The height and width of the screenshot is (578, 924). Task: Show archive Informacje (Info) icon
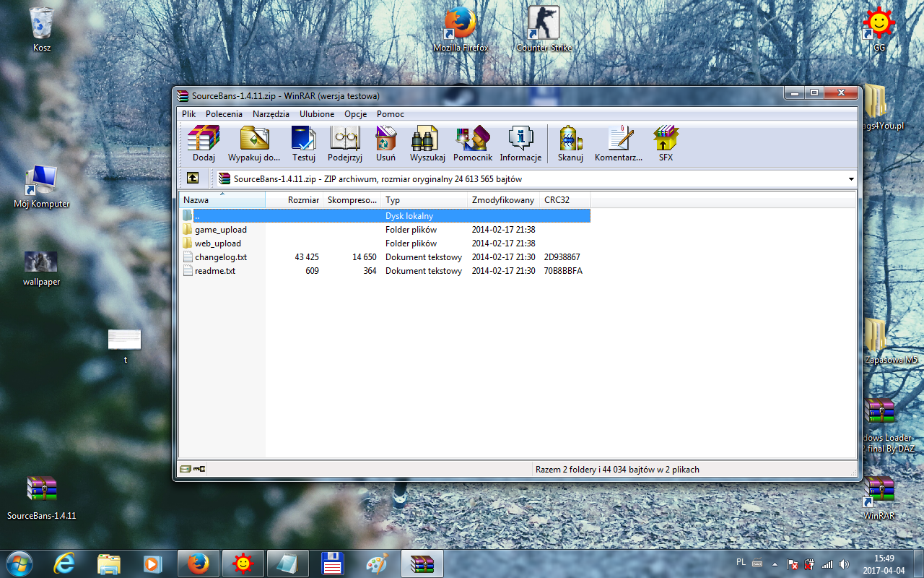(x=520, y=143)
